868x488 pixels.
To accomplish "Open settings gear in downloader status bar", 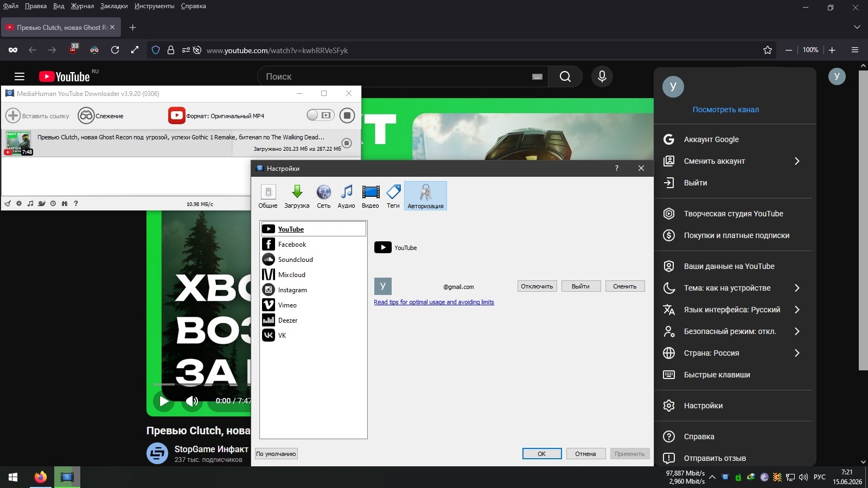I will 19,204.
